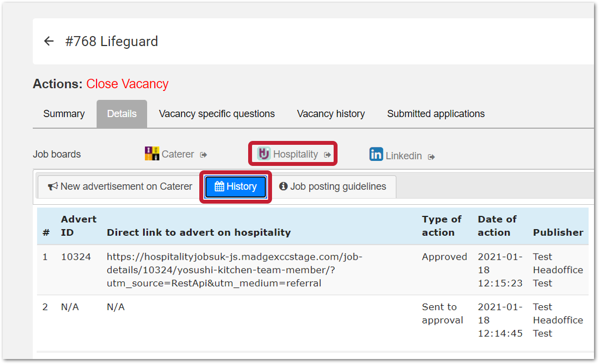Click the Caterer job board logo icon
This screenshot has height=364, width=599.
tap(152, 154)
